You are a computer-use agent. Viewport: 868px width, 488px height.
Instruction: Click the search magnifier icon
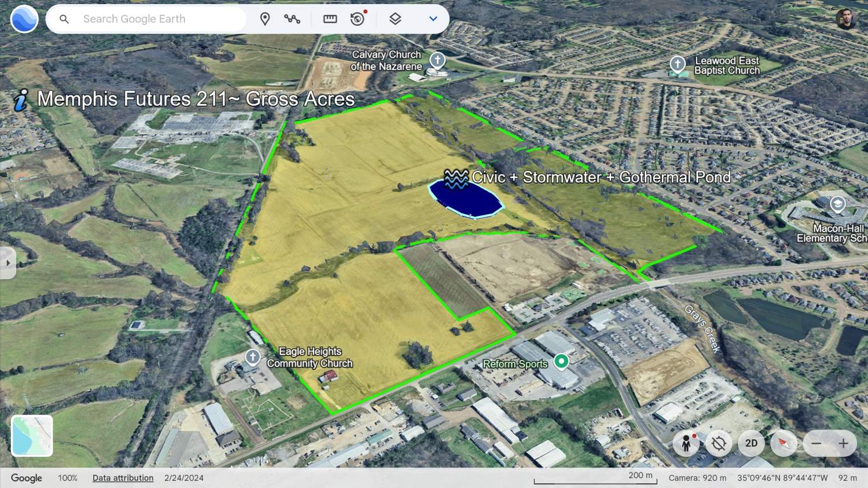click(64, 19)
